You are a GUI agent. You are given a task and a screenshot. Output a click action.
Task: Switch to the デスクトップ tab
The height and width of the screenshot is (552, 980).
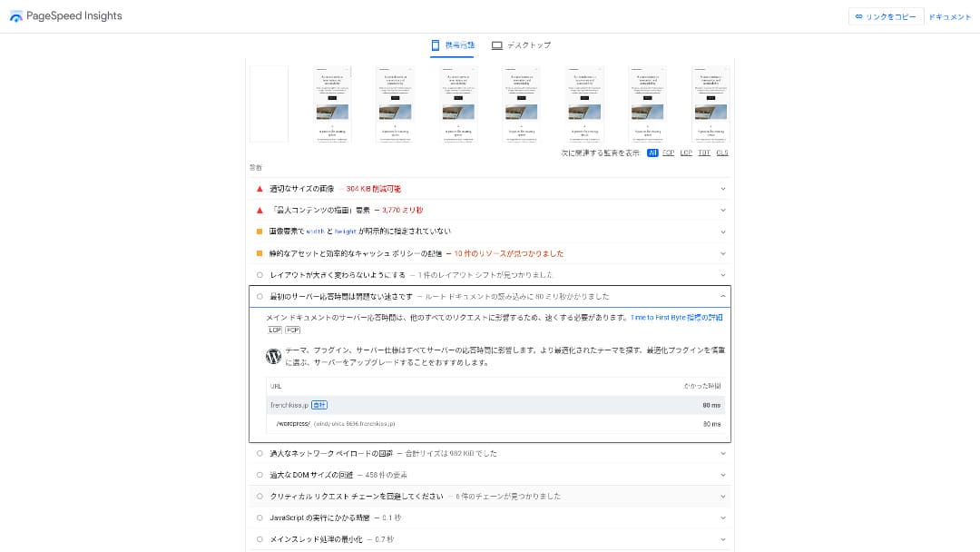pyautogui.click(x=521, y=45)
